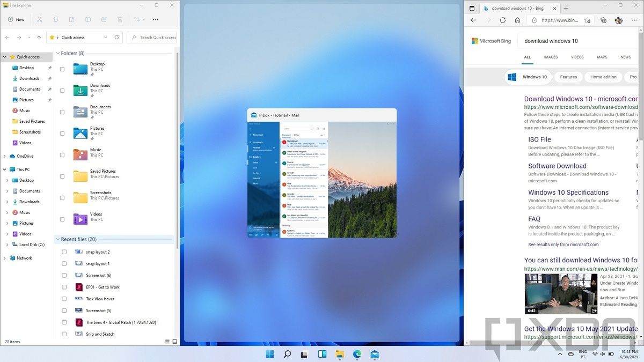Viewport: 644px width, 362px height.
Task: Open the Quick access address bar dropdown
Action: click(x=106, y=37)
